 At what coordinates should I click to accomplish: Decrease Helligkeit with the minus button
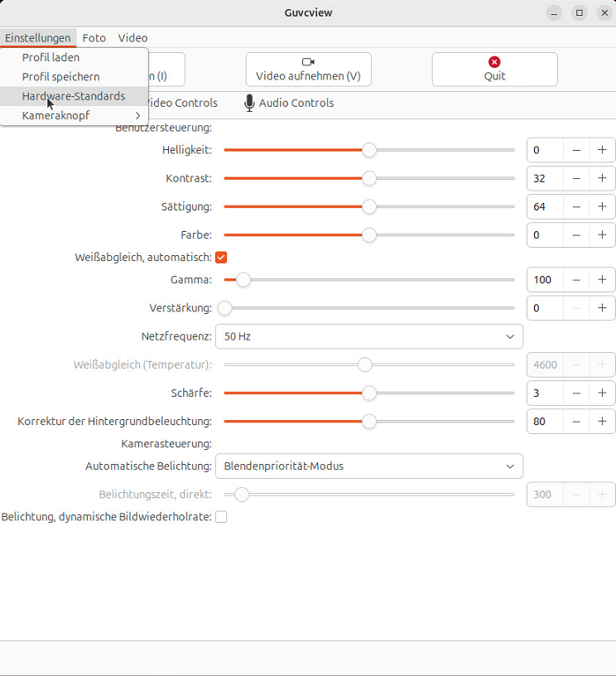pyautogui.click(x=576, y=150)
